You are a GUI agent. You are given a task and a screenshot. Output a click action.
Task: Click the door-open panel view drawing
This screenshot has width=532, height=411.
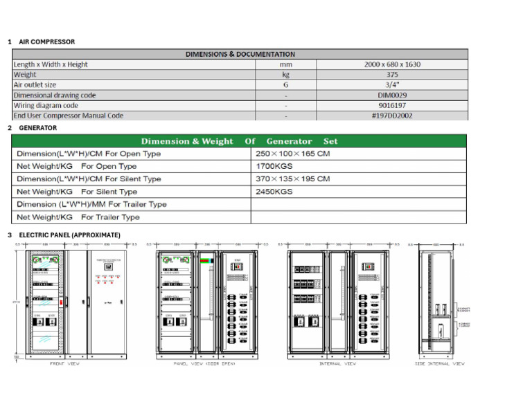pos(206,304)
